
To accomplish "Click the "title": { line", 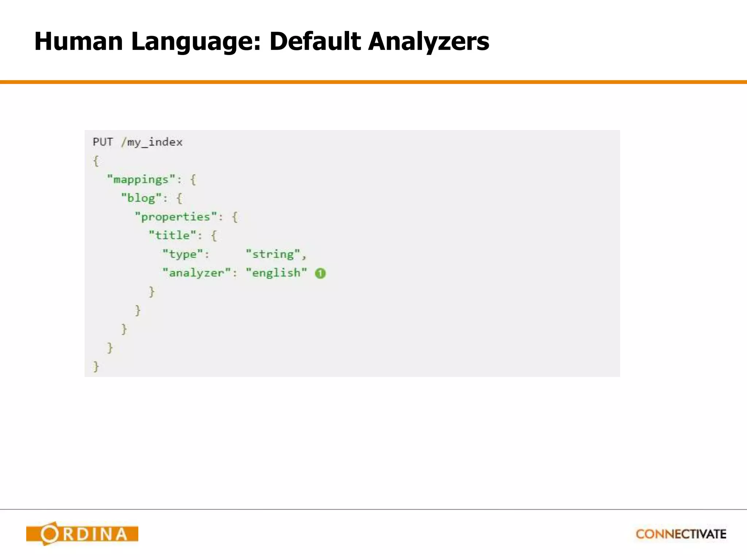I will [183, 236].
